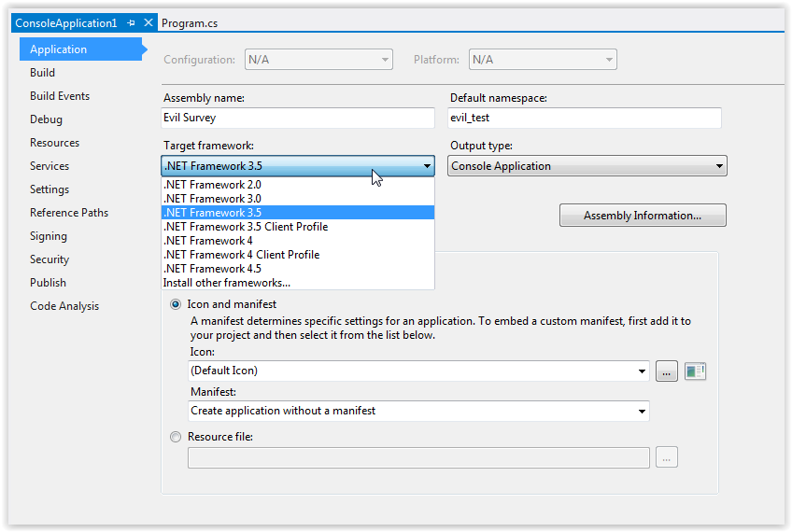Collapse the Target framework dropdown arrow
The height and width of the screenshot is (532, 792).
(x=427, y=166)
